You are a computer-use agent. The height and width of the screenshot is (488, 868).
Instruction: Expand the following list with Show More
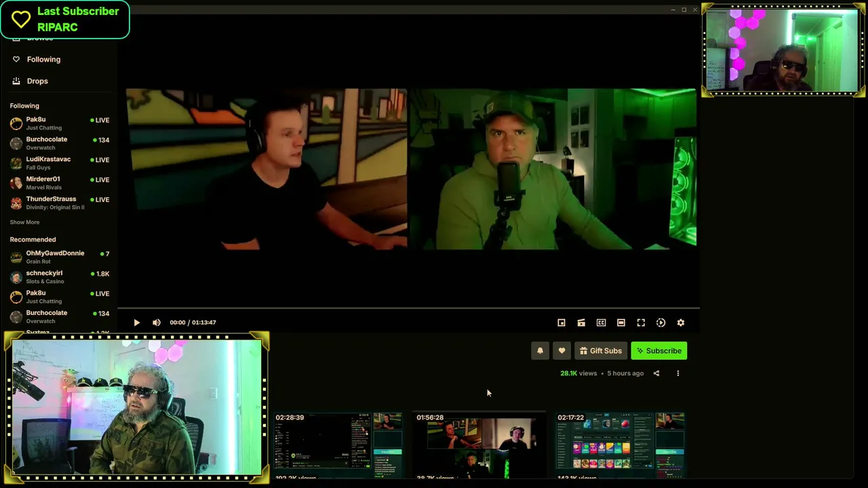coord(24,222)
